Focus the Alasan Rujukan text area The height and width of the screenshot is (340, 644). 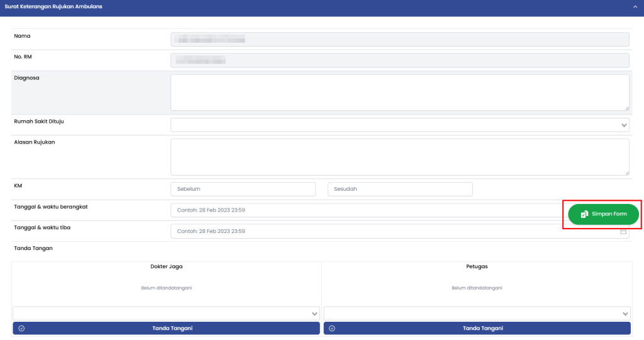[x=399, y=157]
